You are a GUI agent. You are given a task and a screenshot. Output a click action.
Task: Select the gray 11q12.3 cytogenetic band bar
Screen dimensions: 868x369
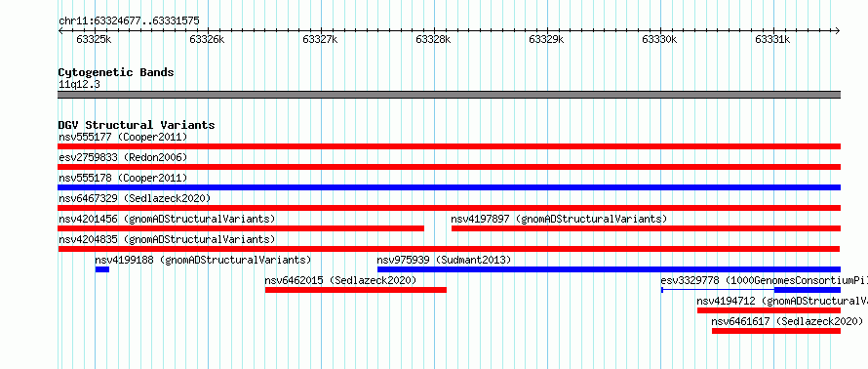pos(449,94)
